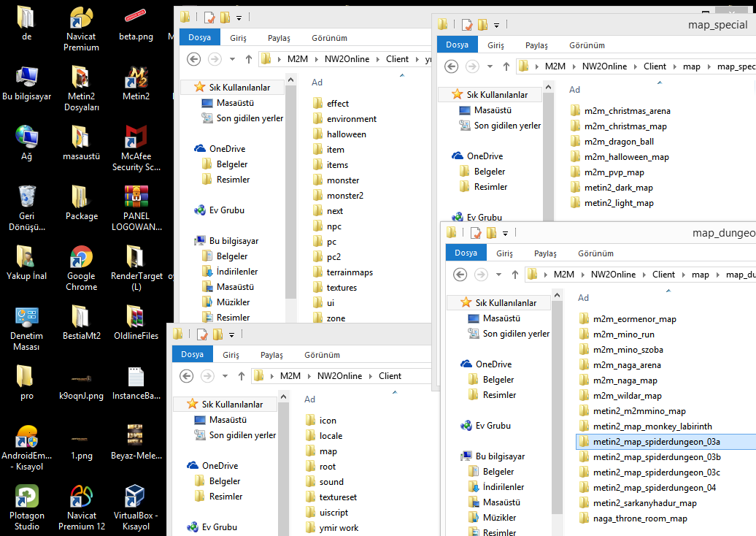Viewport: 756px width, 536px height.
Task: Open the InstanceBa... text file icon
Action: tap(136, 383)
